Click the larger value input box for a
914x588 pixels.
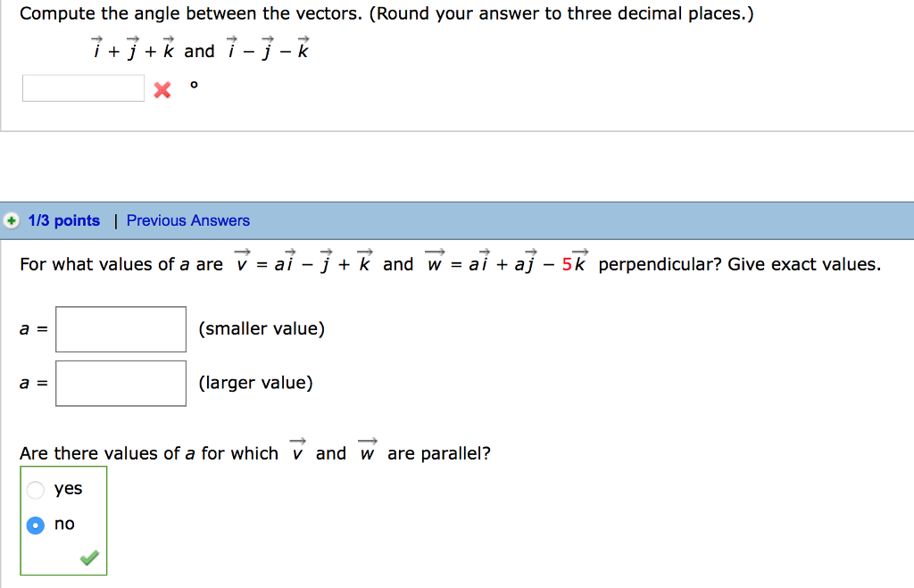(120, 383)
